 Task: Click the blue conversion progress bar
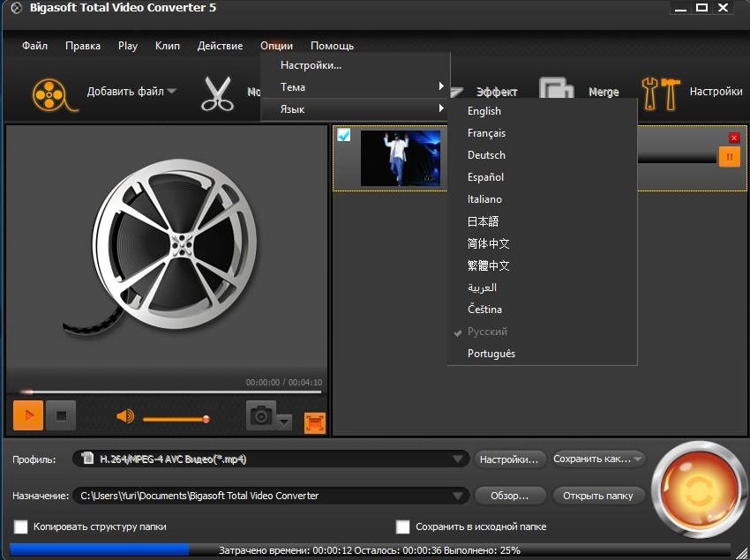tap(100, 550)
